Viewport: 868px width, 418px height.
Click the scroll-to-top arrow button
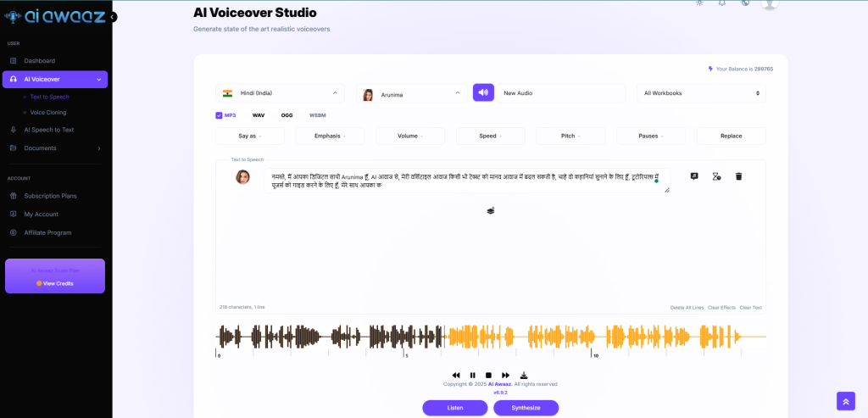coord(845,401)
